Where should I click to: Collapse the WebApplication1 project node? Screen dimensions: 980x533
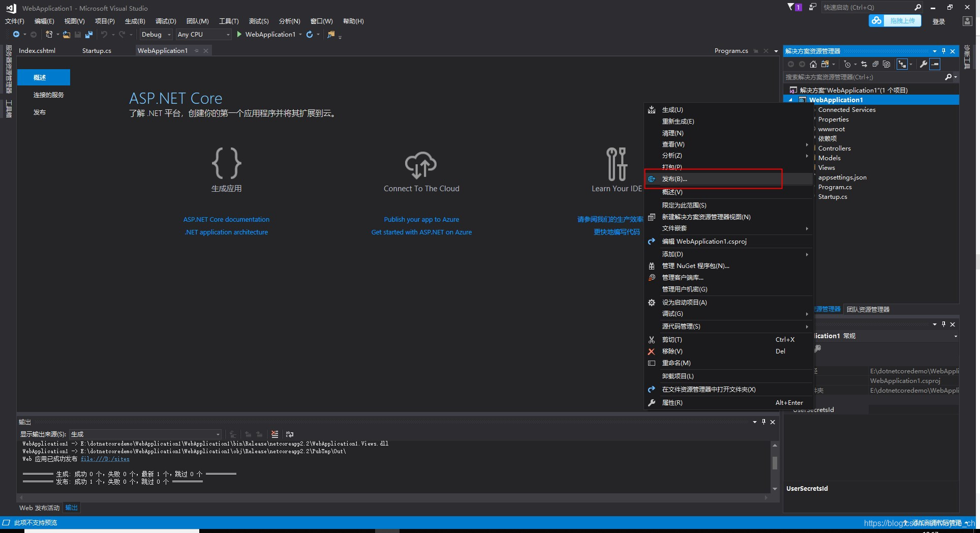(790, 100)
